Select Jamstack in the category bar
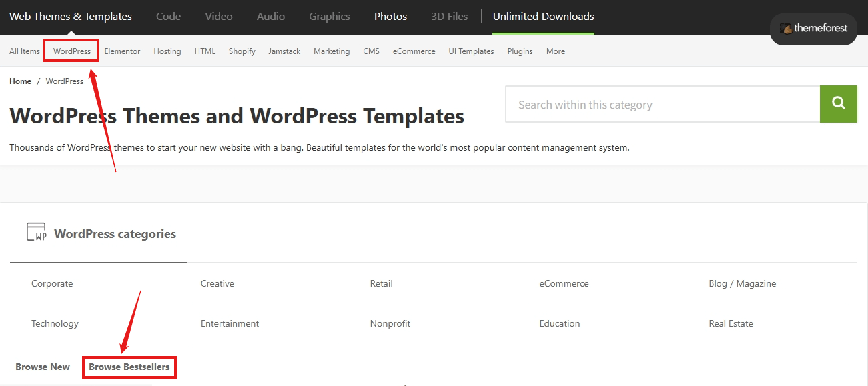Viewport: 868px width, 386px height. (x=284, y=51)
